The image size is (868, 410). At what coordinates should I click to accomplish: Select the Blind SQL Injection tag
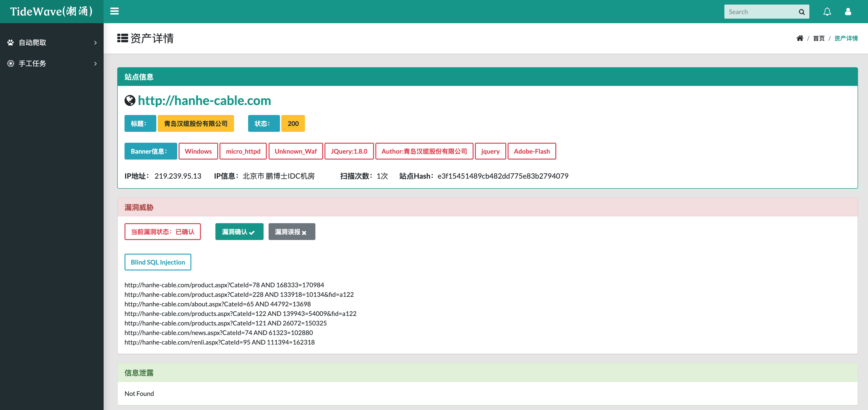pyautogui.click(x=158, y=262)
